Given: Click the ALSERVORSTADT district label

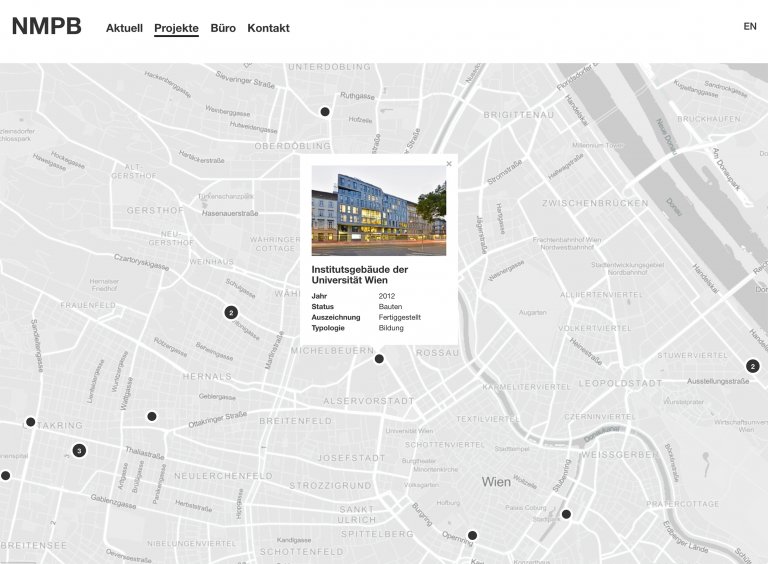Looking at the screenshot, I should (x=369, y=401).
